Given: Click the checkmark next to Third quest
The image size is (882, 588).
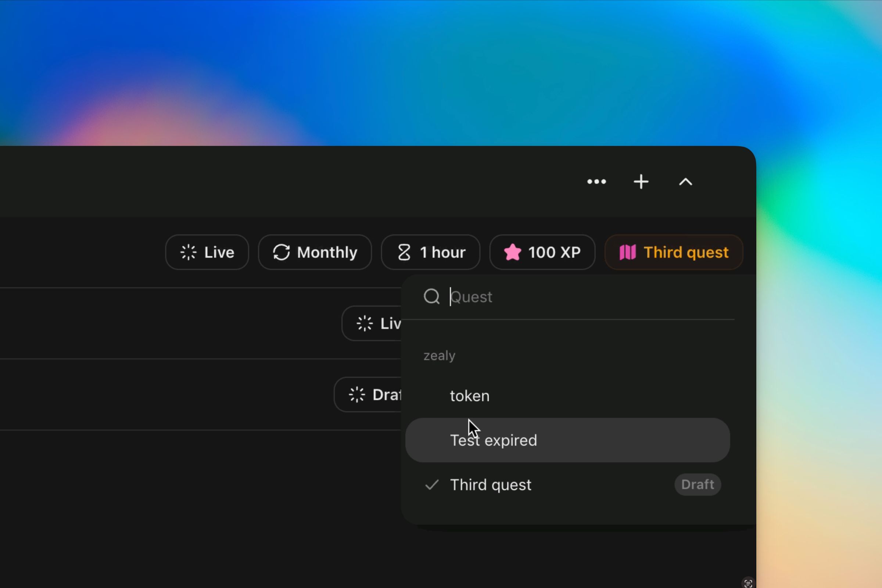Looking at the screenshot, I should (x=431, y=484).
